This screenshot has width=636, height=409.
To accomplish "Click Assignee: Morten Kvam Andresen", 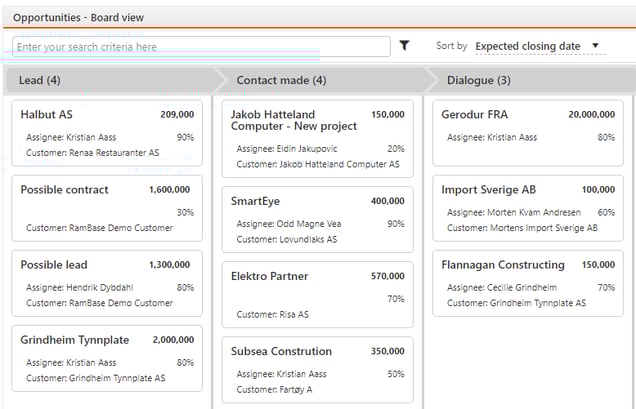I will (x=514, y=213).
